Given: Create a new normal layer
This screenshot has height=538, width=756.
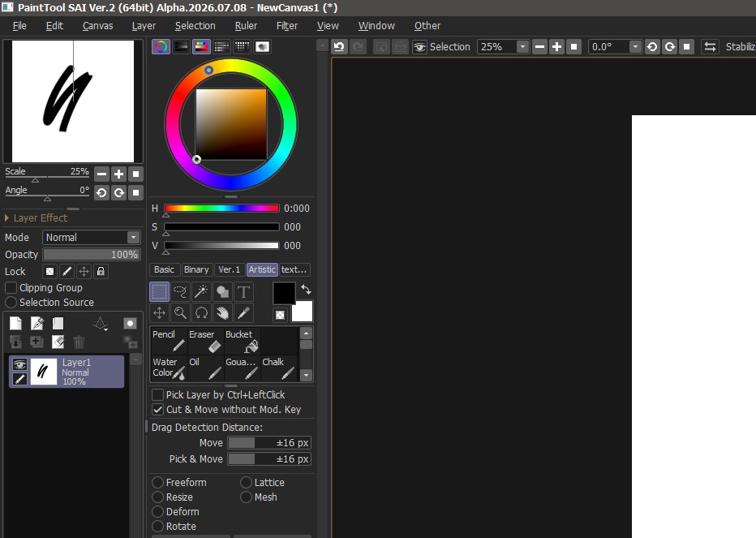Looking at the screenshot, I should (x=15, y=323).
